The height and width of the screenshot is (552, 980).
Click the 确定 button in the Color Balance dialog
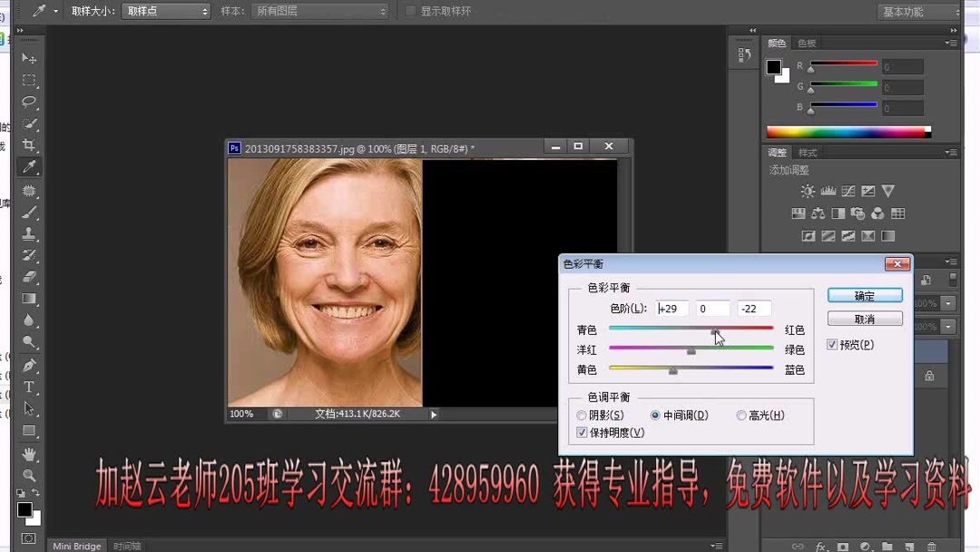pos(863,295)
